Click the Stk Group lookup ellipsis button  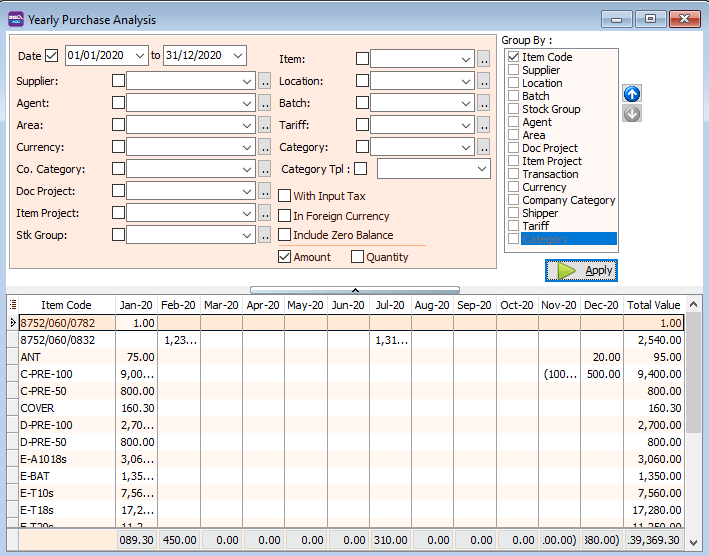click(265, 235)
